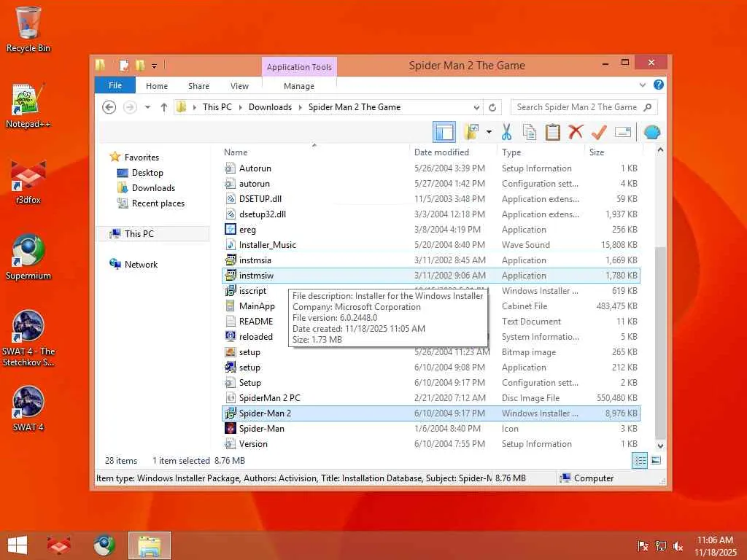Click Downloads in the address path

270,107
